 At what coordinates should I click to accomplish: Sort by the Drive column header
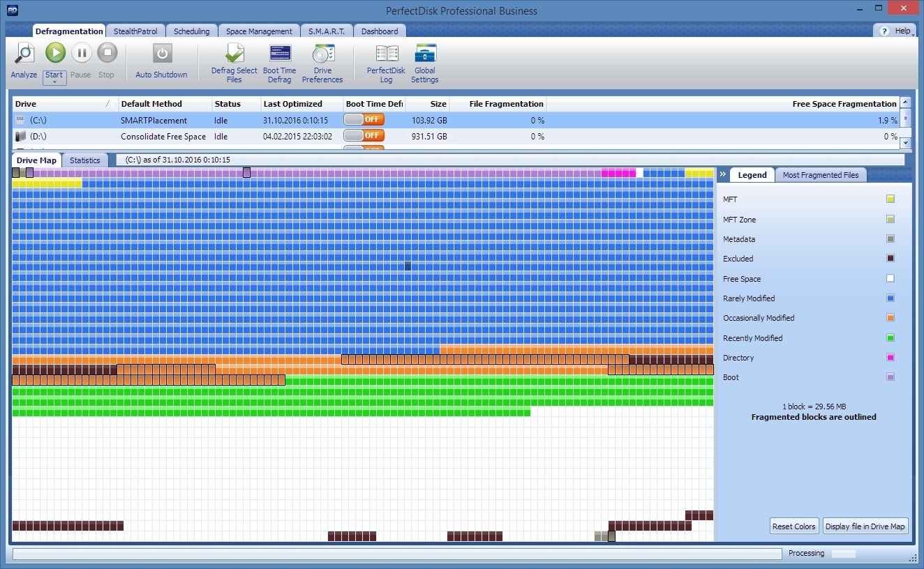(65, 104)
